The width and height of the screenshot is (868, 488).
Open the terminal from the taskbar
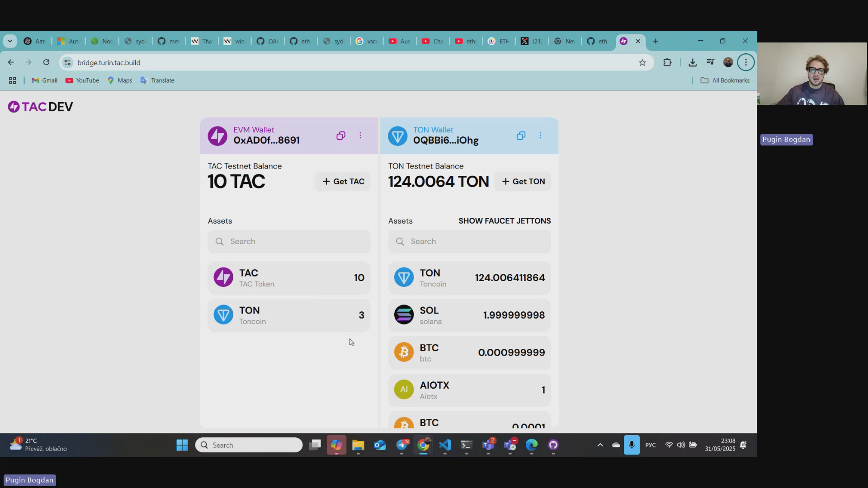coord(466,445)
